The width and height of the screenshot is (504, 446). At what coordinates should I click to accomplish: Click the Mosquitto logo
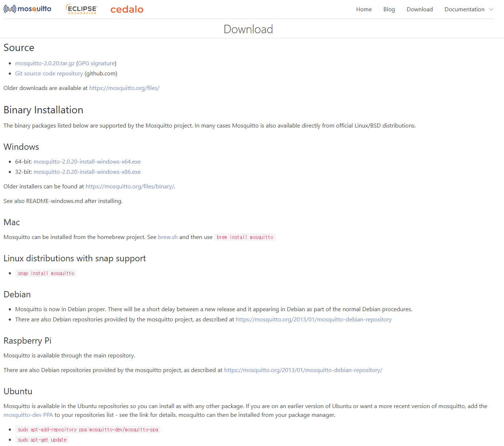tap(27, 9)
